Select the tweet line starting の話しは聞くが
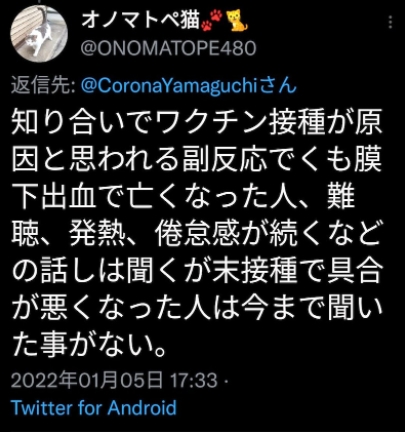Viewport: 405px width, 432px height. pyautogui.click(x=197, y=271)
